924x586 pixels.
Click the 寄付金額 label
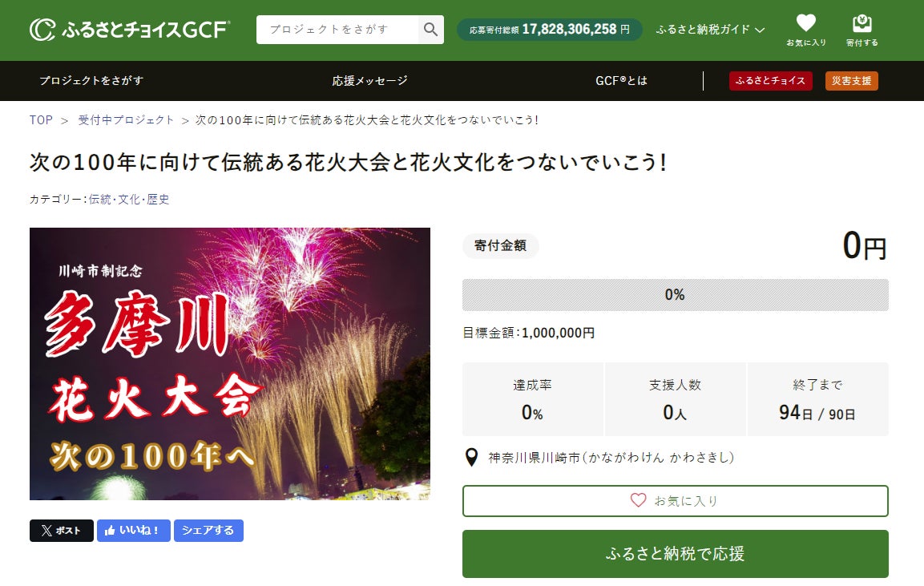(500, 246)
